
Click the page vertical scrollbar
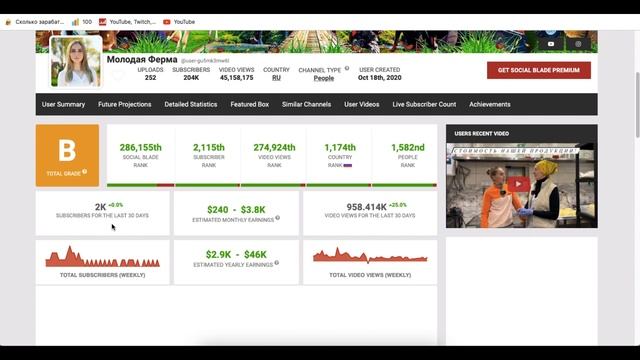(x=637, y=105)
